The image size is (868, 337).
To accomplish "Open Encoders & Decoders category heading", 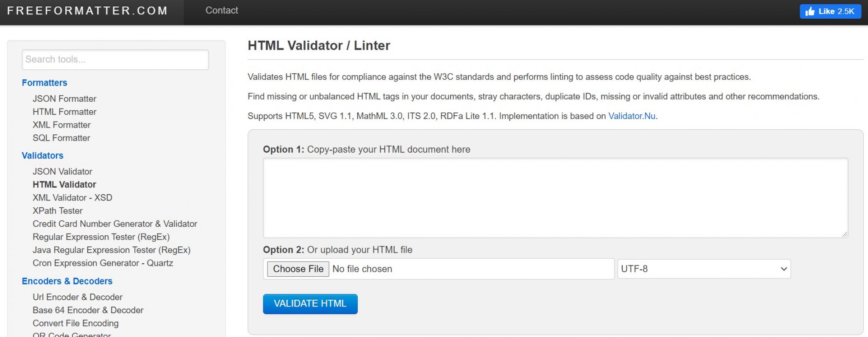I will (67, 281).
